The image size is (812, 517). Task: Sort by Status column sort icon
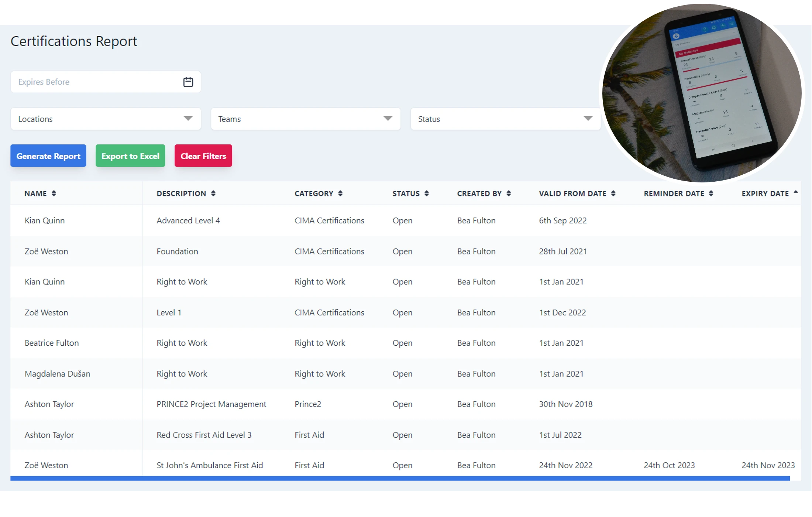click(427, 194)
